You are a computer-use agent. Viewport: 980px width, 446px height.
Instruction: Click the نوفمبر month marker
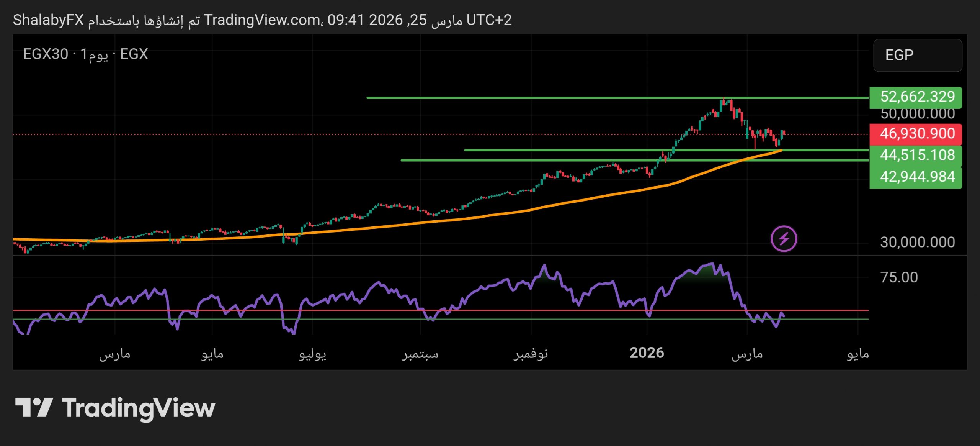click(531, 354)
